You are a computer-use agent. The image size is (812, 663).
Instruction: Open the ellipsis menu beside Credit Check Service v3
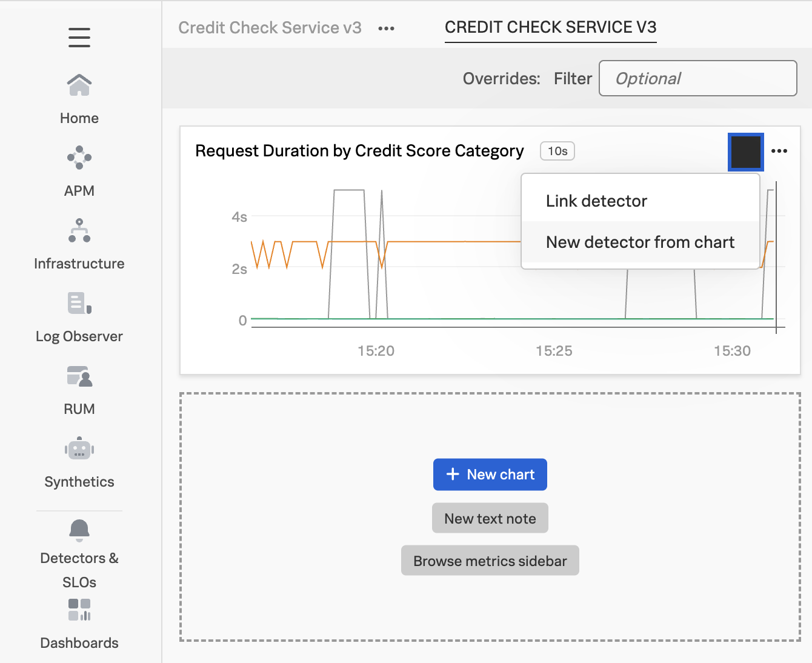click(x=386, y=28)
